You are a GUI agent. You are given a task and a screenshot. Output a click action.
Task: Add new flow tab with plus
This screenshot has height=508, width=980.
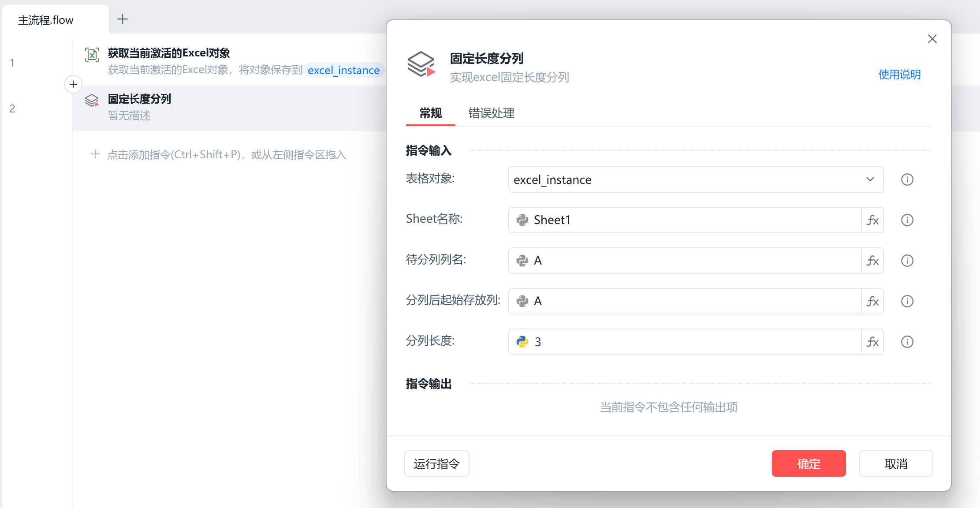click(x=123, y=19)
